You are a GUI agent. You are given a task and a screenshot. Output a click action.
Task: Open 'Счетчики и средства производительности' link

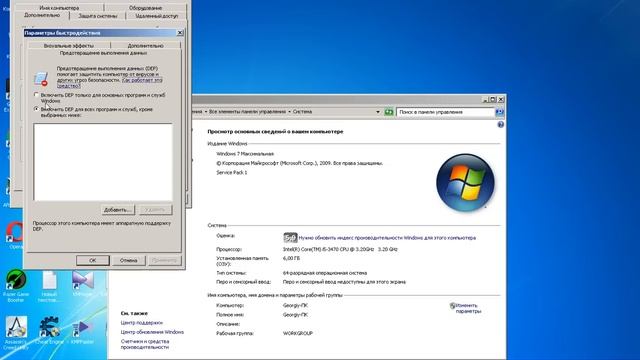click(145, 344)
